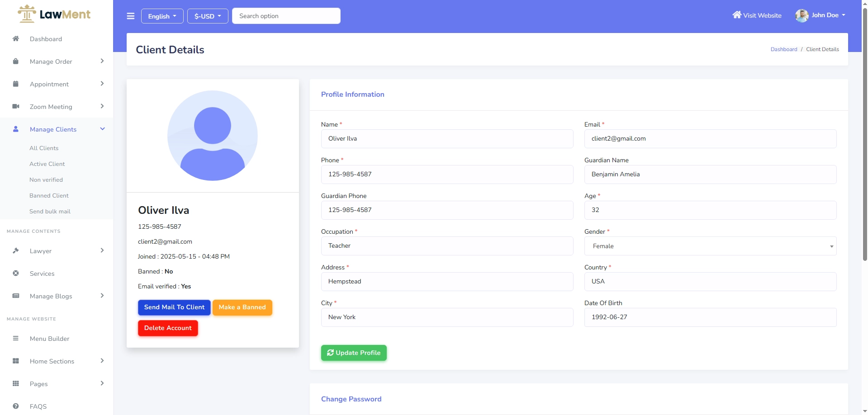The height and width of the screenshot is (415, 868).
Task: Click the Guardian Phone field
Action: pyautogui.click(x=447, y=210)
